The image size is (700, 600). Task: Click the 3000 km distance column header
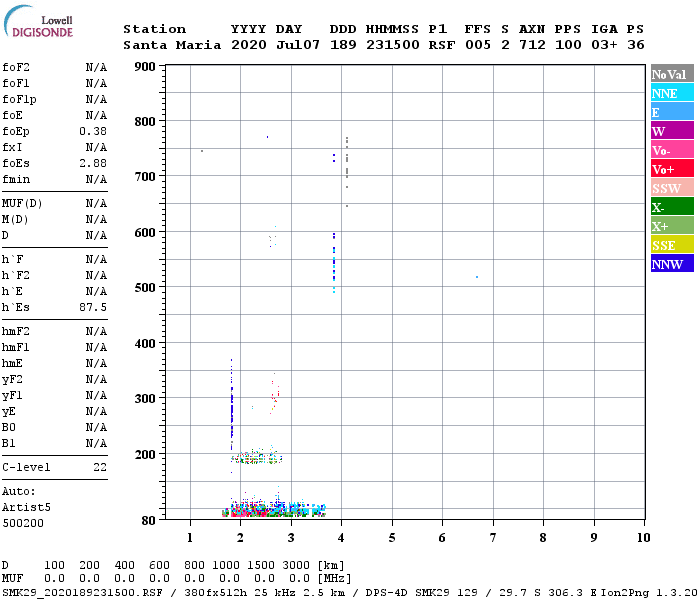click(296, 565)
